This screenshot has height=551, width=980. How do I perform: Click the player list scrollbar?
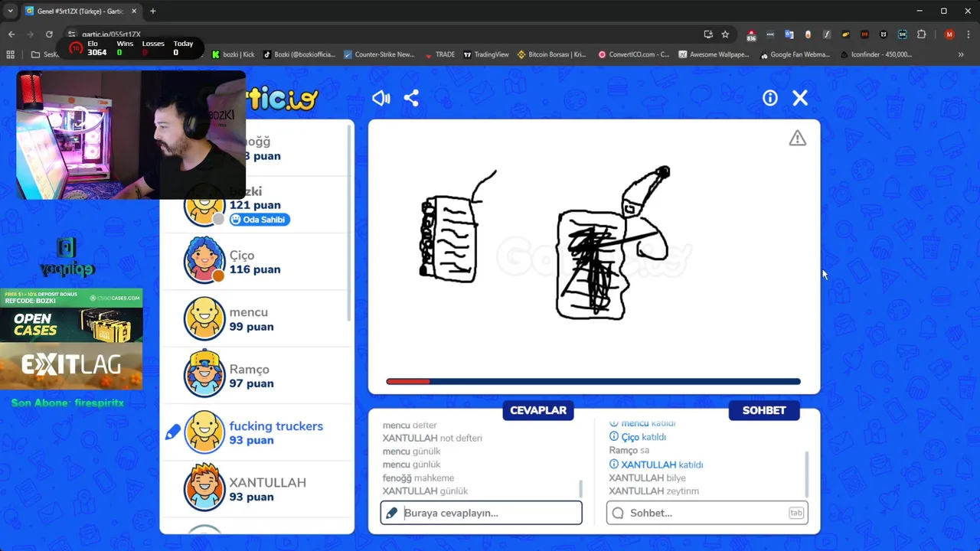tap(350, 222)
